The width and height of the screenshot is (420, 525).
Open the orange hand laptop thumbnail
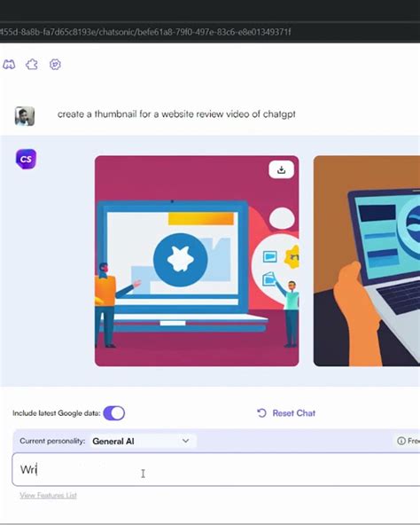click(x=367, y=261)
